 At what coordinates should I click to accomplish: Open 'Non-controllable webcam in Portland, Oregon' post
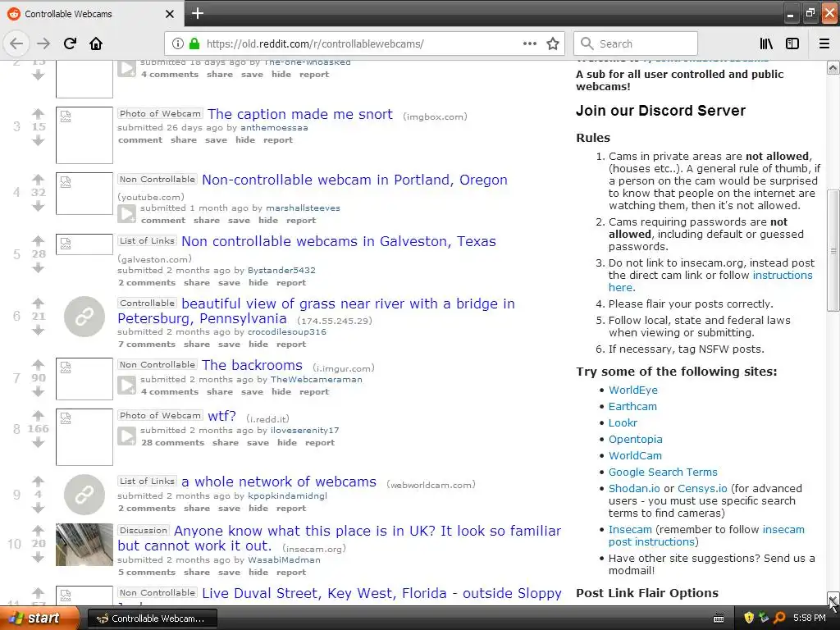[354, 180]
